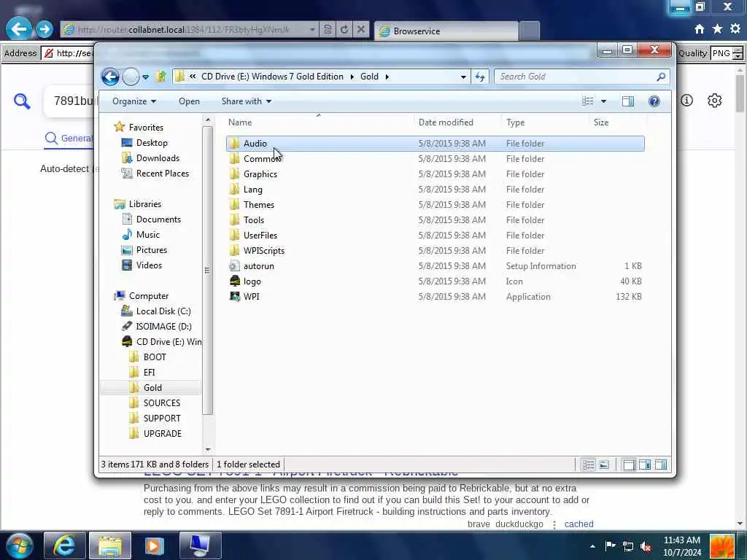747x560 pixels.
Task: Open the cached link in search results
Action: [x=578, y=524]
